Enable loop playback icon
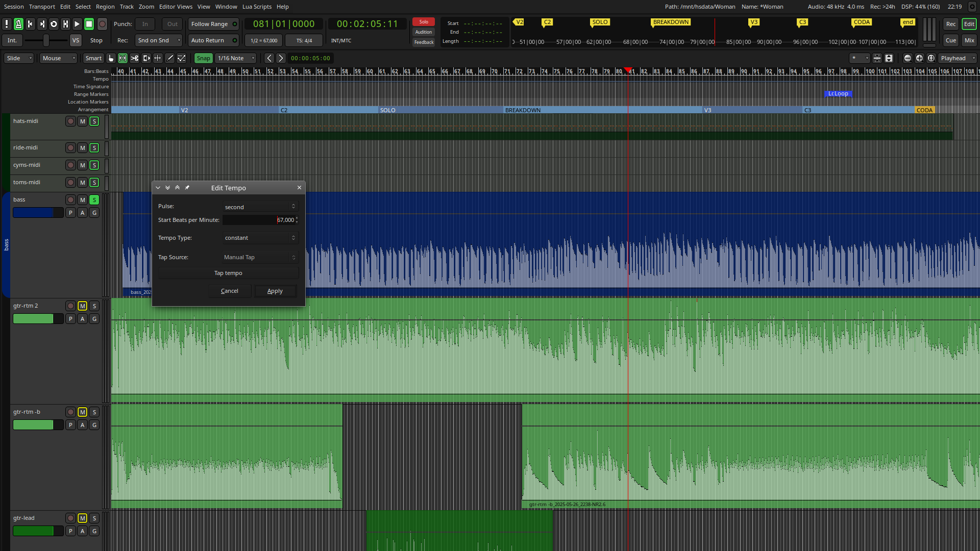Image resolution: width=980 pixels, height=551 pixels. click(54, 24)
